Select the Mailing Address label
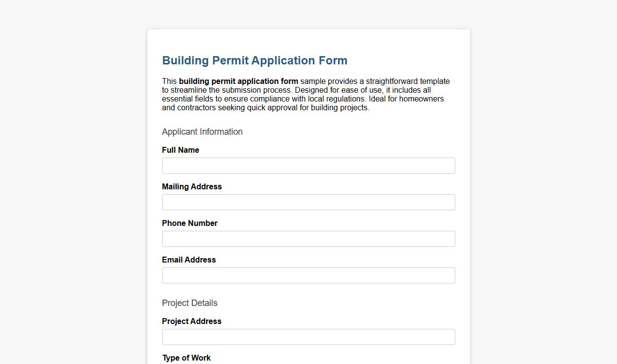617x364 pixels. tap(191, 186)
